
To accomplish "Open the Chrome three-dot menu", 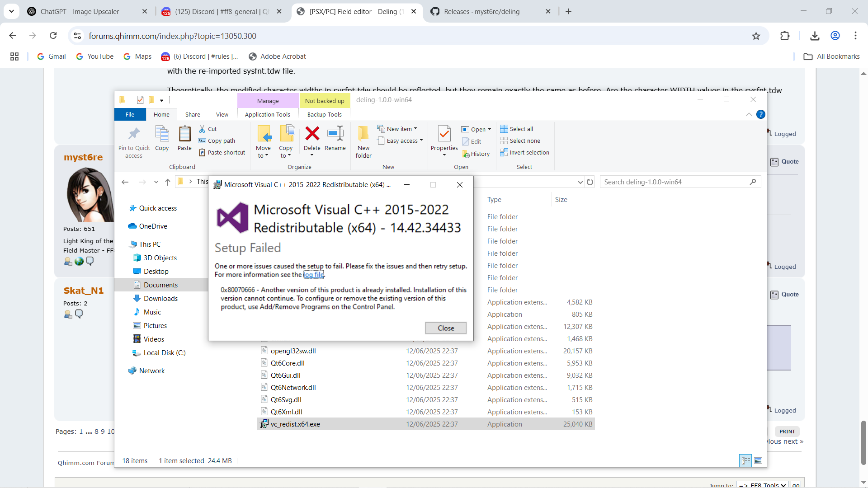I will tap(855, 36).
